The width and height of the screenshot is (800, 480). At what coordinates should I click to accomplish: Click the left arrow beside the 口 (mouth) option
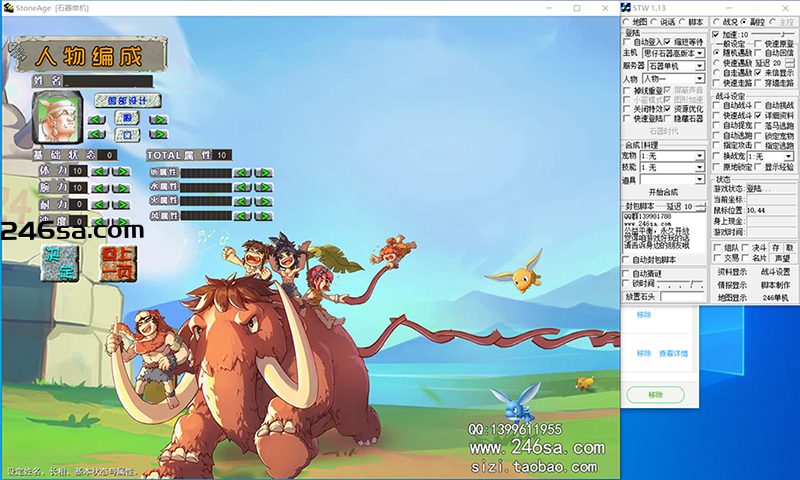[x=96, y=135]
